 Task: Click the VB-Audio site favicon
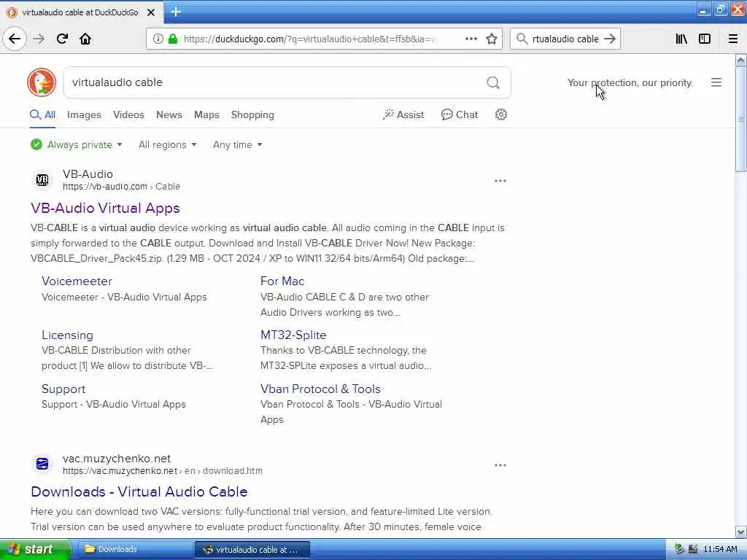coord(42,180)
